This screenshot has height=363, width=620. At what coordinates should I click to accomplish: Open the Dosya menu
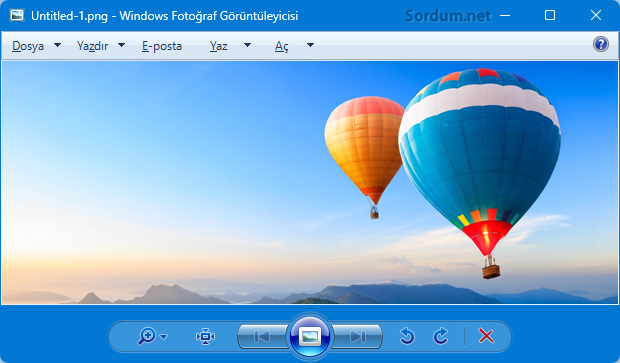pyautogui.click(x=28, y=46)
